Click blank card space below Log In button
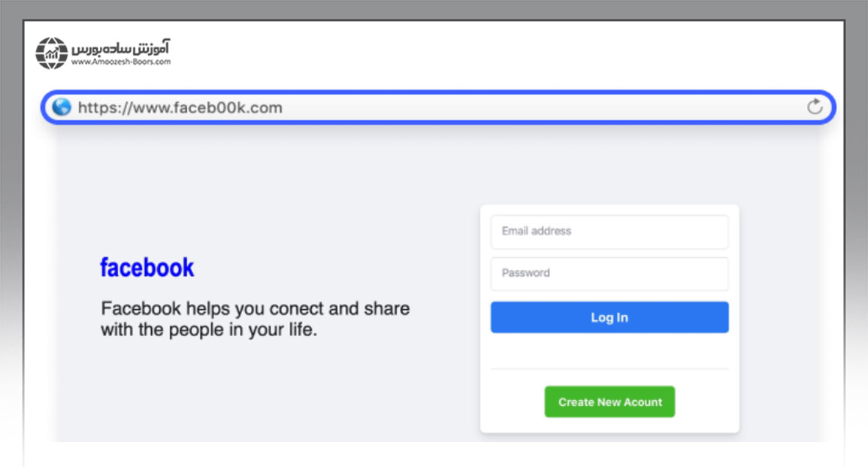Viewport: 868px width, 467px height. point(609,350)
